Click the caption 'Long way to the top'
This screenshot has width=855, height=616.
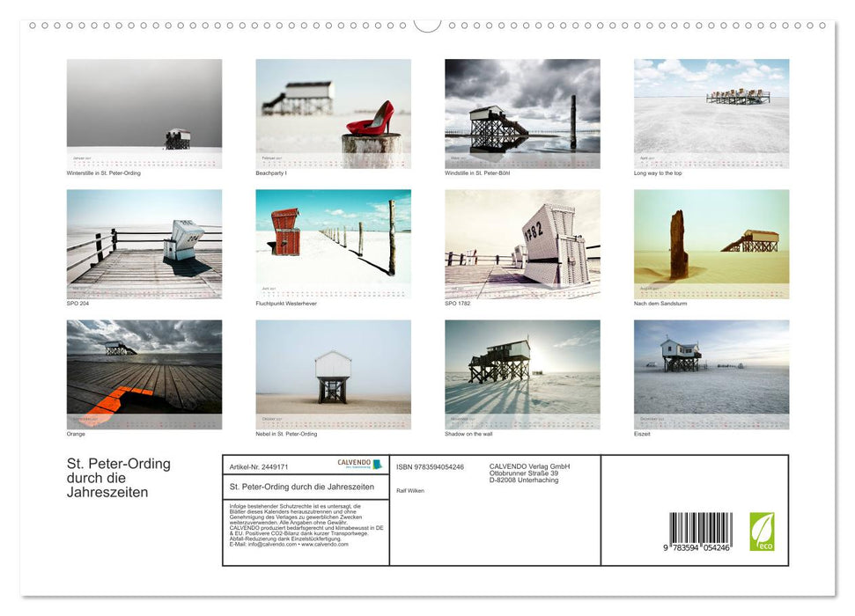[658, 173]
